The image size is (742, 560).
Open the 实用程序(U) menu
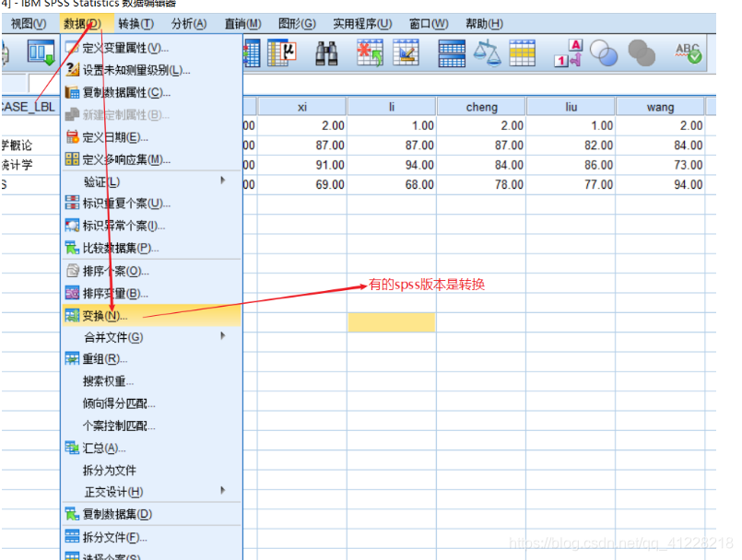[x=362, y=24]
